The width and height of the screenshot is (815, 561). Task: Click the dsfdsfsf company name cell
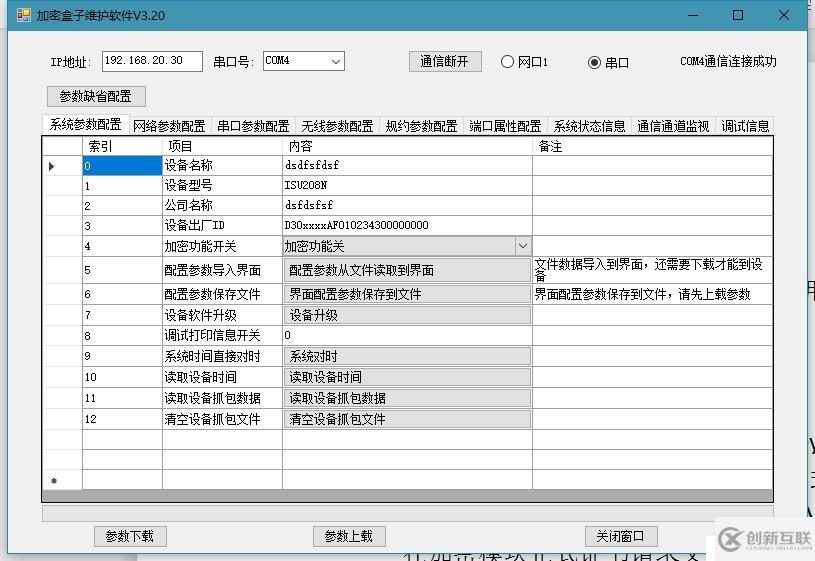tap(407, 205)
